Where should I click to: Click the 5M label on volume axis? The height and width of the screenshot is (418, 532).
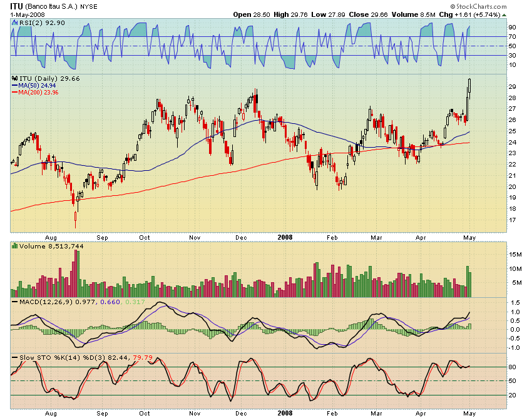click(517, 283)
